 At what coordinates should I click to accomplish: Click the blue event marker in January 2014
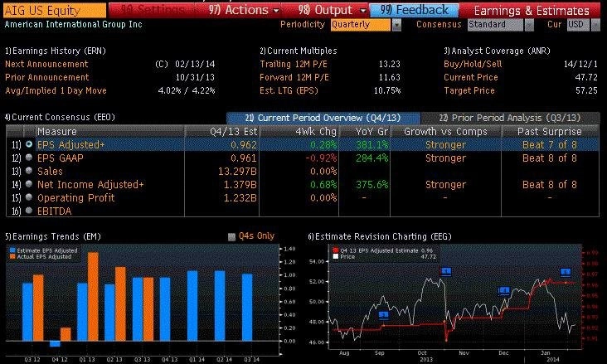[x=566, y=273]
